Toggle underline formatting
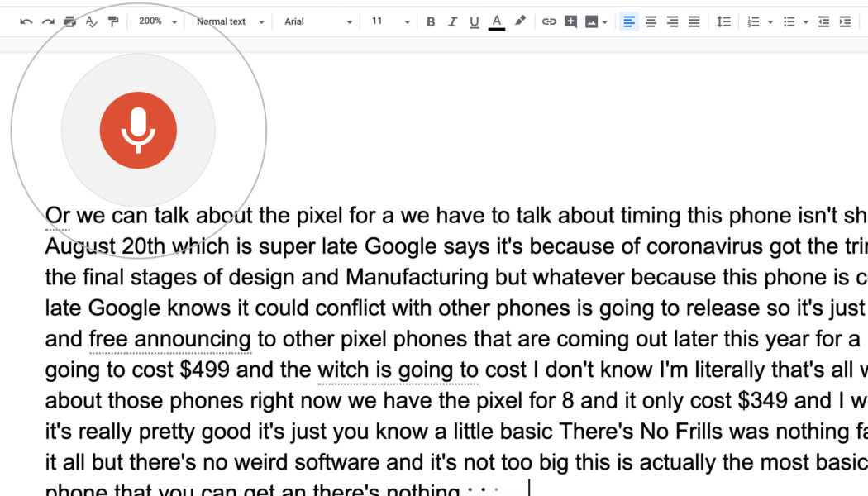The height and width of the screenshot is (496, 868). tap(473, 21)
